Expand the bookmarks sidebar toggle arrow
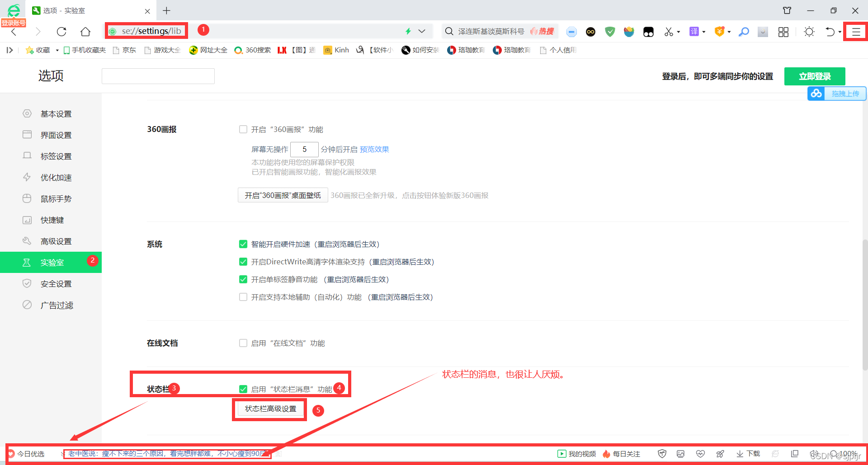The height and width of the screenshot is (465, 868). (x=9, y=50)
